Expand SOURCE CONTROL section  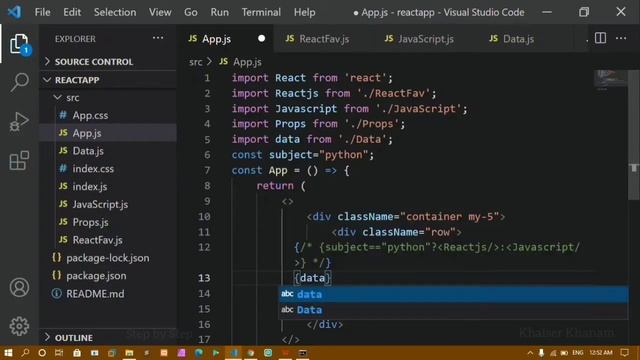click(x=108, y=62)
